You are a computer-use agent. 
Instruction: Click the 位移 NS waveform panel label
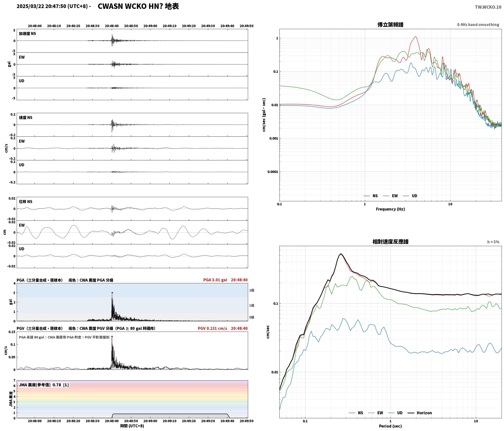pos(26,202)
